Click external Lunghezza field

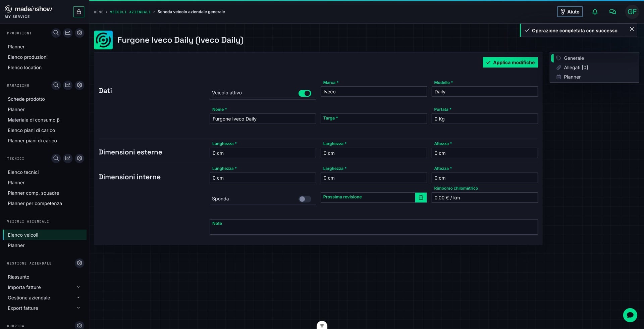pyautogui.click(x=263, y=153)
